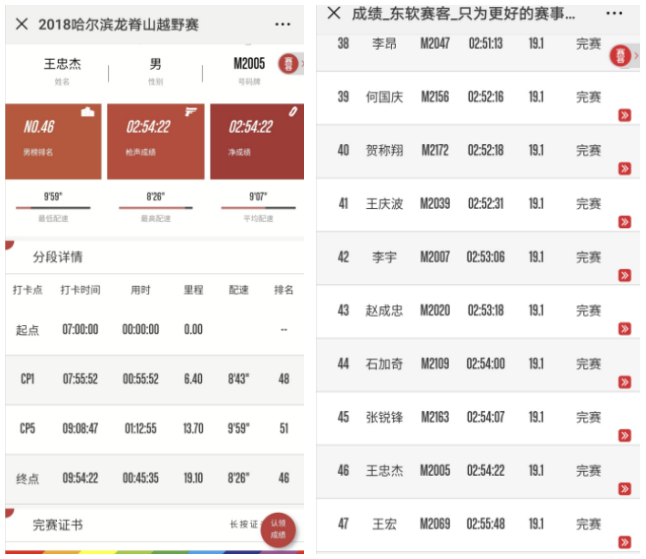
Task: Open the 分段详情 section header
Action: (58, 256)
